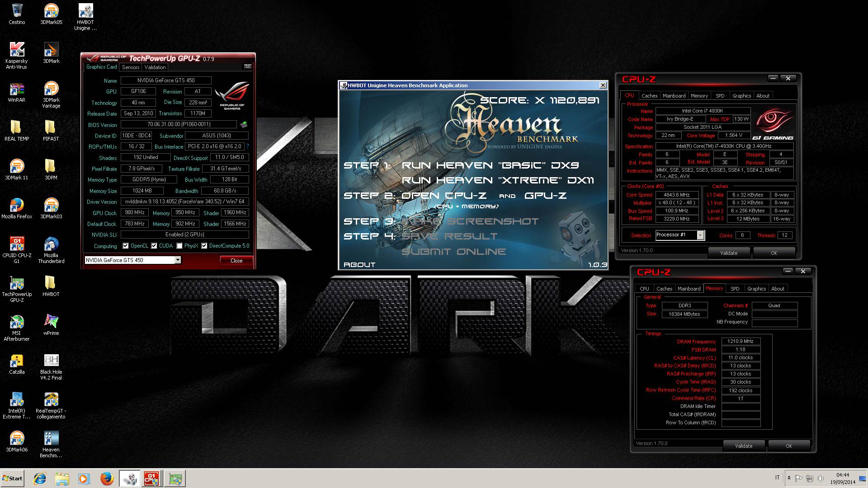868x488 pixels.
Task: Open the 3DPM folder icon
Action: point(51,169)
